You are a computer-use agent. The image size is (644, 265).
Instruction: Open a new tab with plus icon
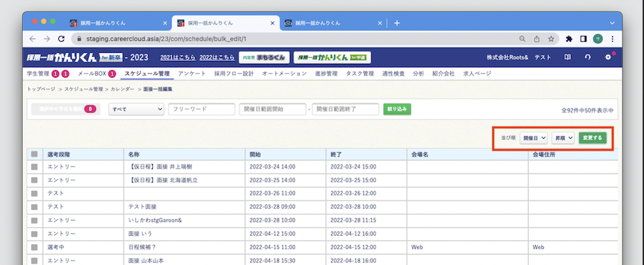pos(397,23)
